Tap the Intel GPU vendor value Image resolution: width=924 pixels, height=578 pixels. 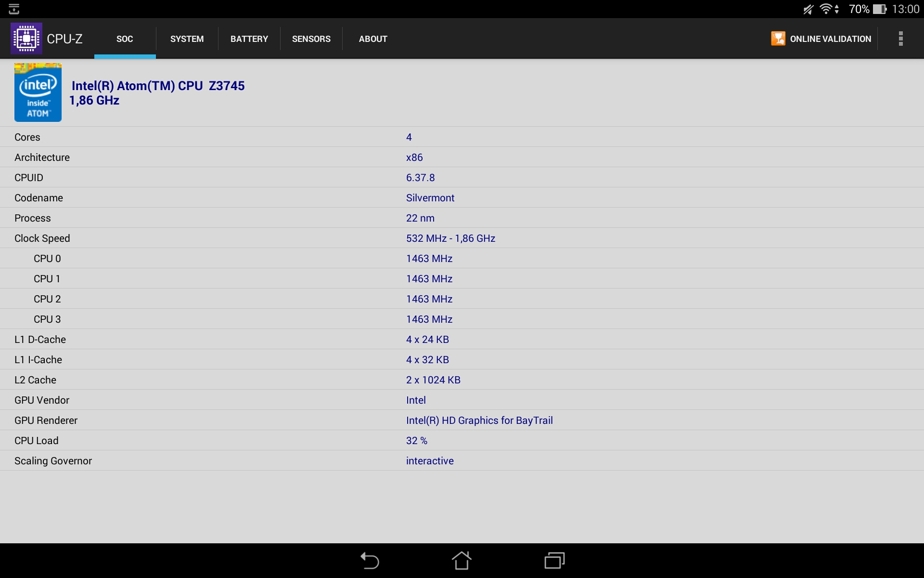pyautogui.click(x=416, y=400)
